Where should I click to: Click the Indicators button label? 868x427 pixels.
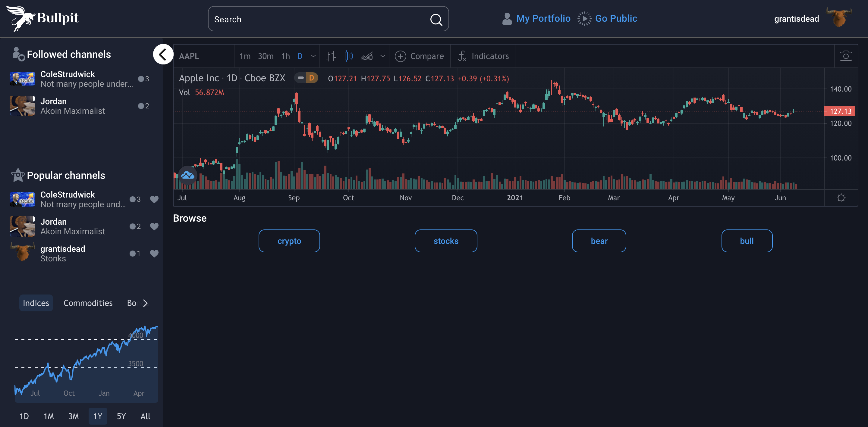[x=490, y=56]
